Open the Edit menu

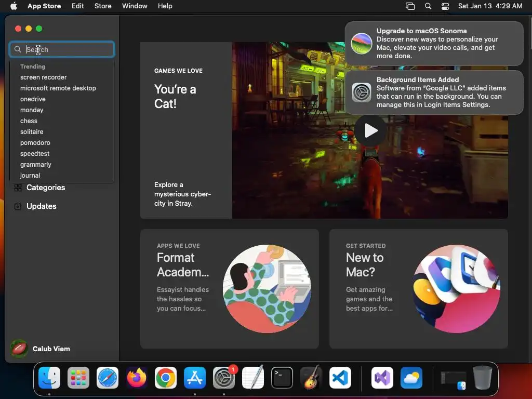pyautogui.click(x=78, y=6)
